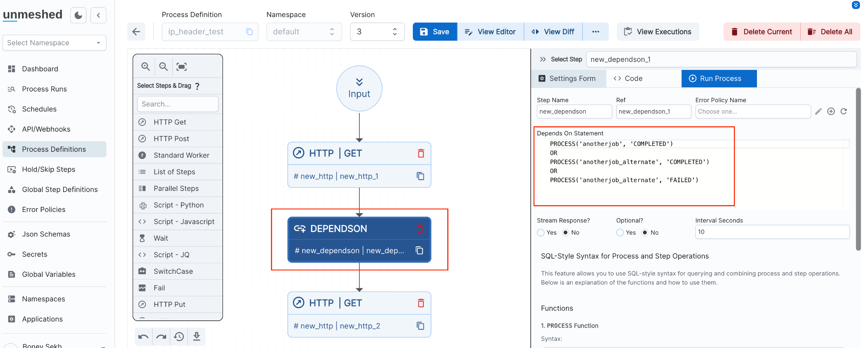This screenshot has height=348, width=868.
Task: Click the Save button
Action: tap(435, 32)
